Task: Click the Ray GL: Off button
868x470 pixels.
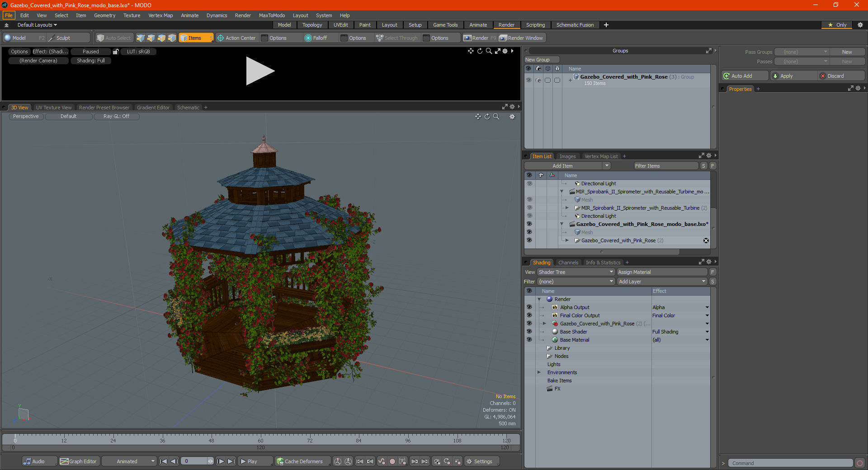Action: point(116,117)
